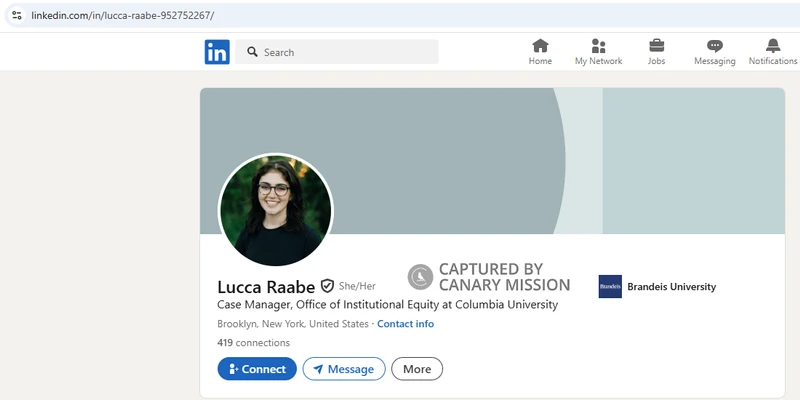800x400 pixels.
Task: Click the 419 connections text
Action: [x=253, y=343]
